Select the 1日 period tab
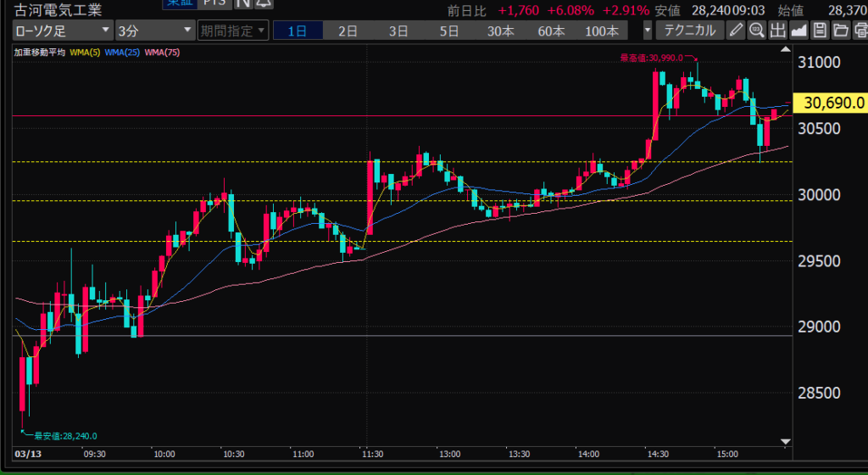This screenshot has height=475, width=868. pos(298,31)
